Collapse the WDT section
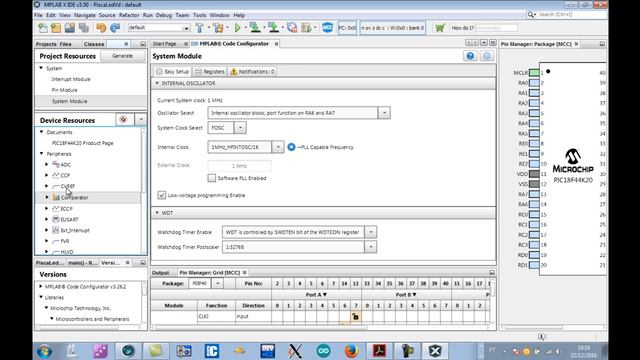Image resolution: width=640 pixels, height=360 pixels. (157, 213)
